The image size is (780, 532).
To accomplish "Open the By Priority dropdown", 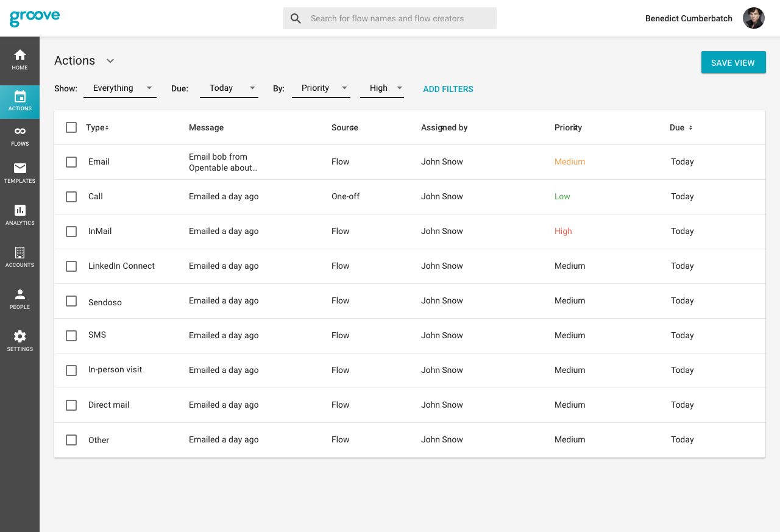I will click(x=321, y=88).
